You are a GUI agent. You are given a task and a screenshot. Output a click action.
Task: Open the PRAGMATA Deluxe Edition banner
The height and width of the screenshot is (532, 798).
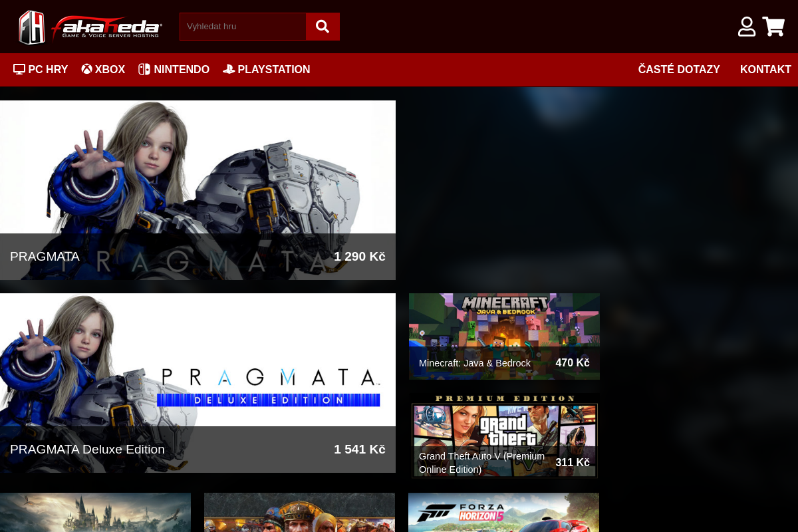coord(198,383)
